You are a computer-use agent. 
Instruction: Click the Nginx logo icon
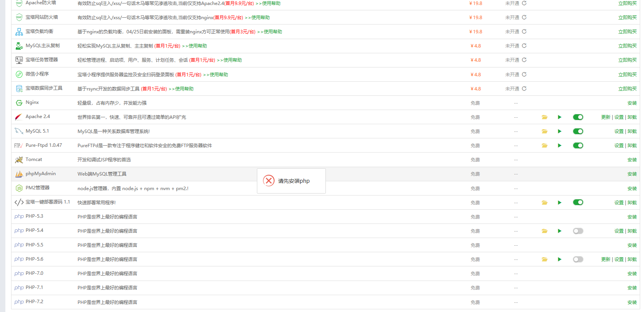[x=19, y=103]
